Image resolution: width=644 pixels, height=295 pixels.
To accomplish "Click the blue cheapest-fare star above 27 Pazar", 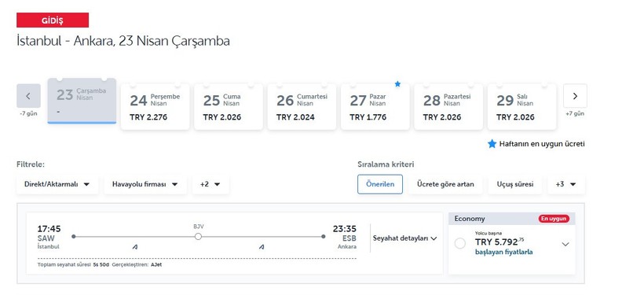I will tap(397, 84).
